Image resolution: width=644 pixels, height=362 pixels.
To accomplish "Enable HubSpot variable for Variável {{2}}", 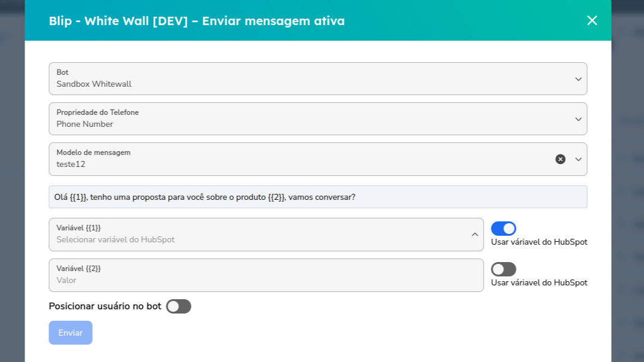I will tap(503, 269).
